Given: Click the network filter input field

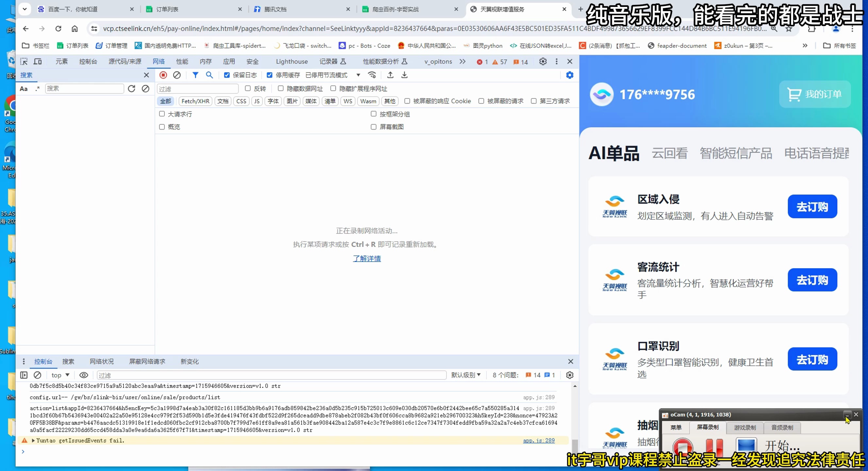Looking at the screenshot, I should pos(198,88).
